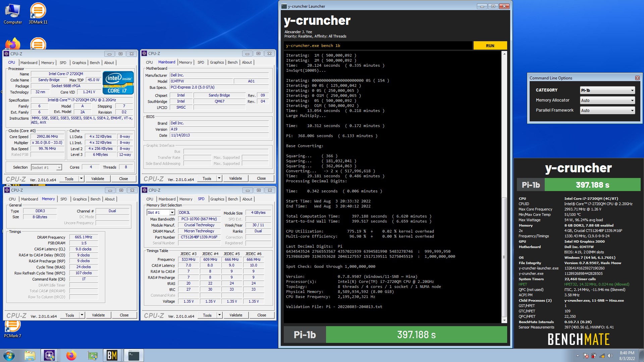Viewport: 644px width, 362px height.
Task: Expand Tools arrow in CPU-Z Mainboard window
Action: coord(219,178)
